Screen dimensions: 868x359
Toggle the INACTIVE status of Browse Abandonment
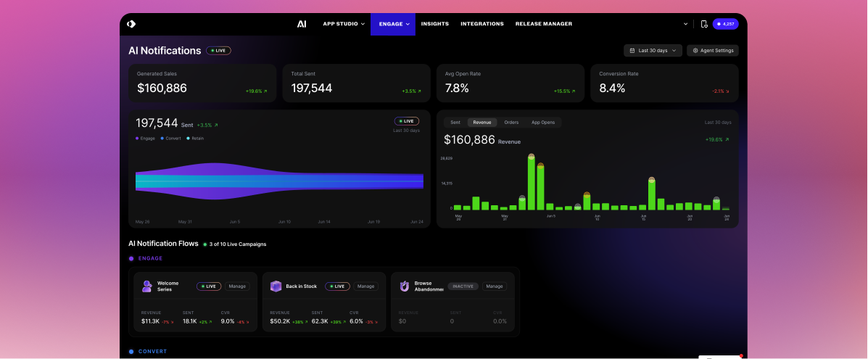pyautogui.click(x=463, y=286)
